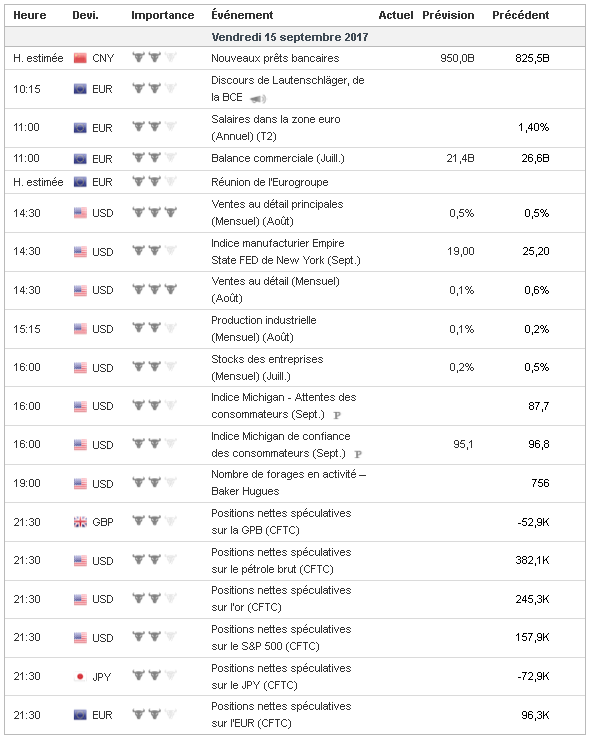This screenshot has height=740, width=590.
Task: Click preliminary P icon after Attentes des consommateurs
Action: click(x=337, y=415)
